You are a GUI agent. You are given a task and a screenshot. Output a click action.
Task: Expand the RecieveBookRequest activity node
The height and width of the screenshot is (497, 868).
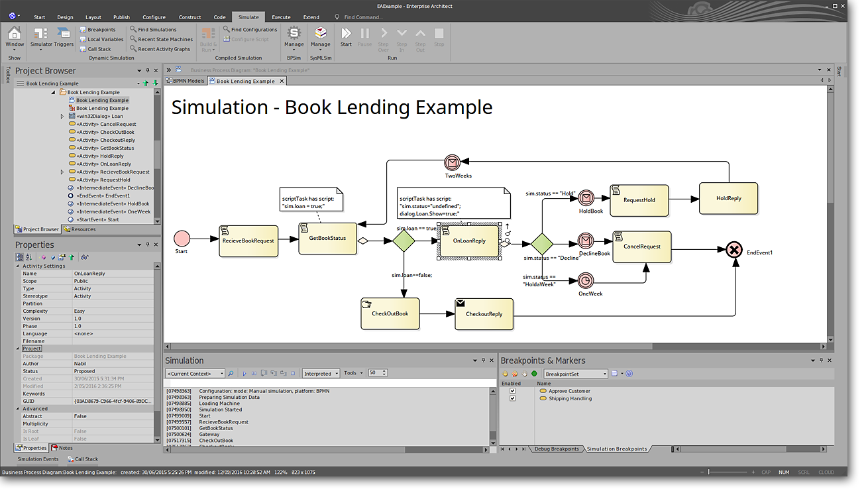pyautogui.click(x=62, y=172)
